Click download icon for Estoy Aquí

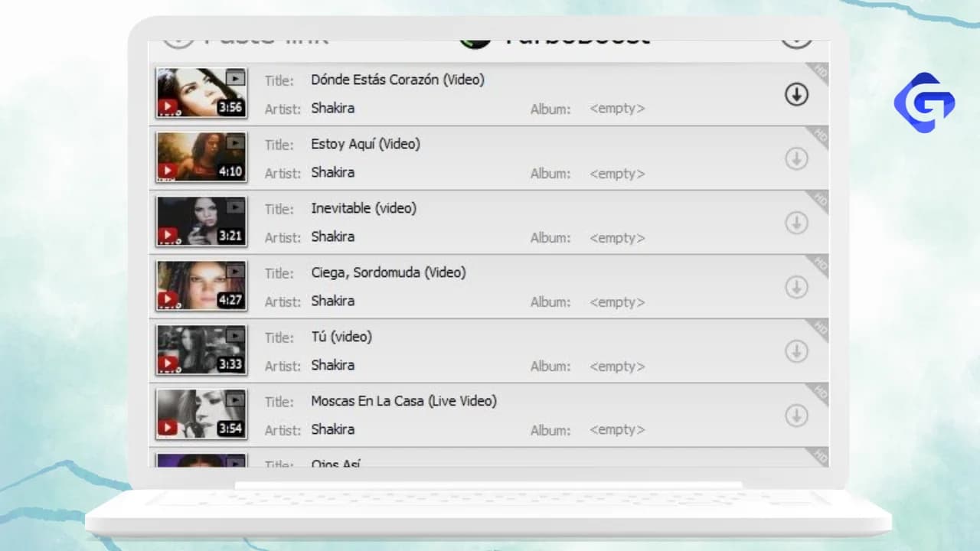pos(796,158)
